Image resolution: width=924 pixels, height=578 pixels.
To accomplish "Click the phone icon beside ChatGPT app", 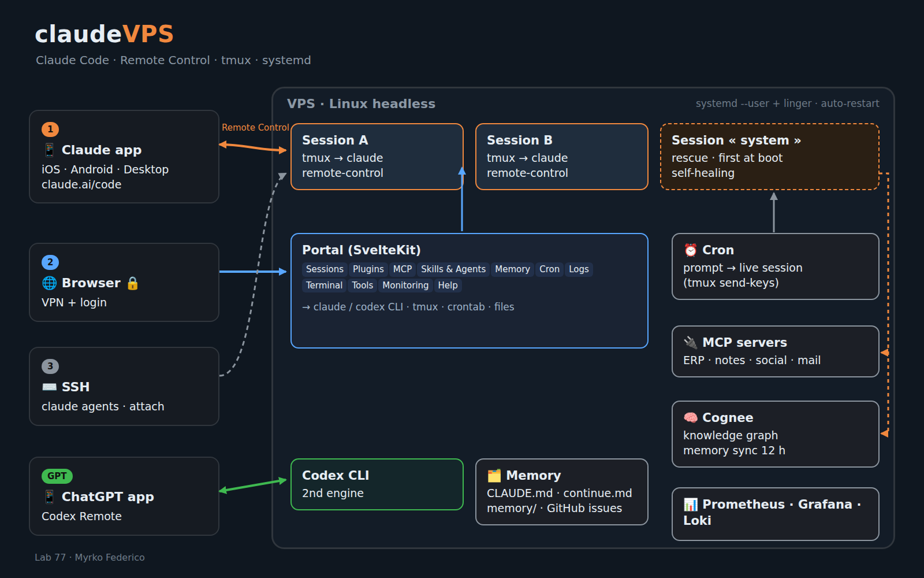I will (x=50, y=497).
